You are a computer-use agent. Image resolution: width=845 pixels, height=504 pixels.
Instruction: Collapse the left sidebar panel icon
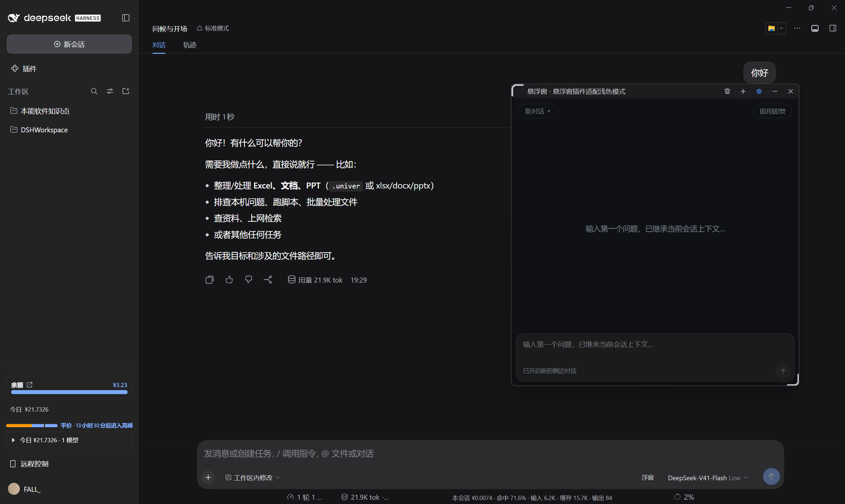coord(126,18)
